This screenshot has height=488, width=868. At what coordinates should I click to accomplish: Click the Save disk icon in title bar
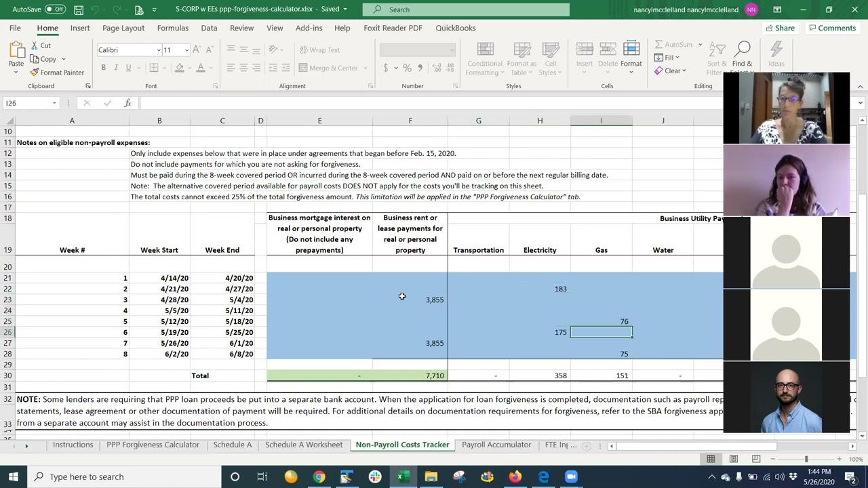[79, 9]
